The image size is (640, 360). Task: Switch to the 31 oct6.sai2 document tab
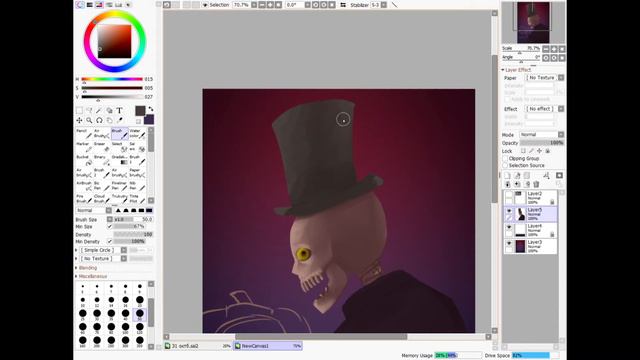[198, 346]
